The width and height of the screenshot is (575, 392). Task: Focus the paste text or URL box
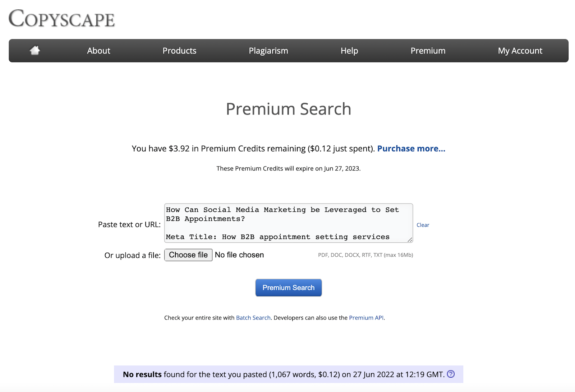pyautogui.click(x=289, y=223)
